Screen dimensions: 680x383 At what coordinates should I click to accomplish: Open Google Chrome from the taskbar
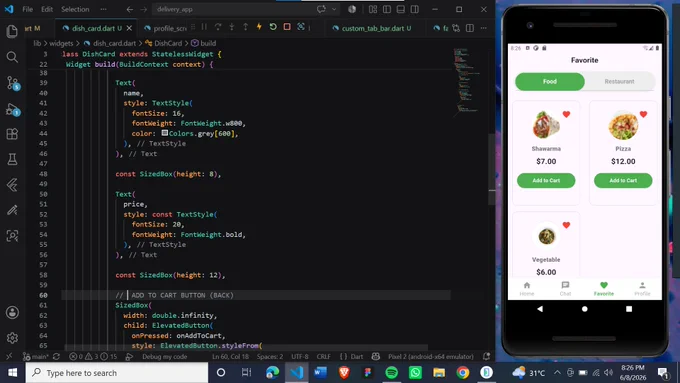pos(463,373)
